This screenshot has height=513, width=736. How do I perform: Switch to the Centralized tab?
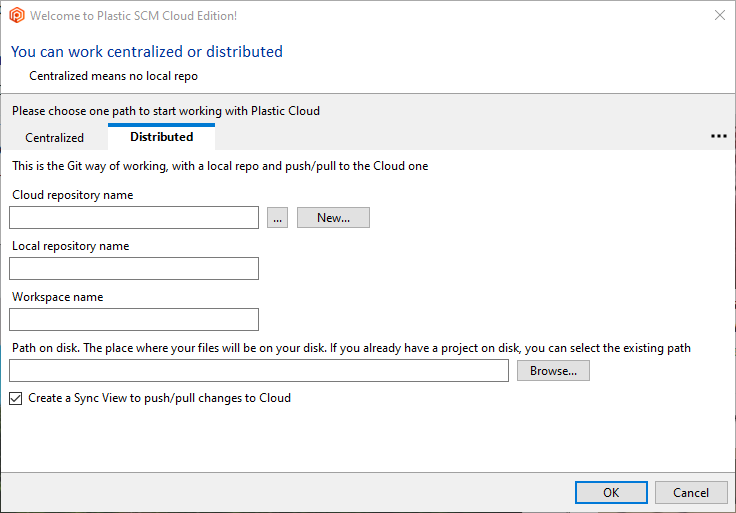tap(54, 138)
